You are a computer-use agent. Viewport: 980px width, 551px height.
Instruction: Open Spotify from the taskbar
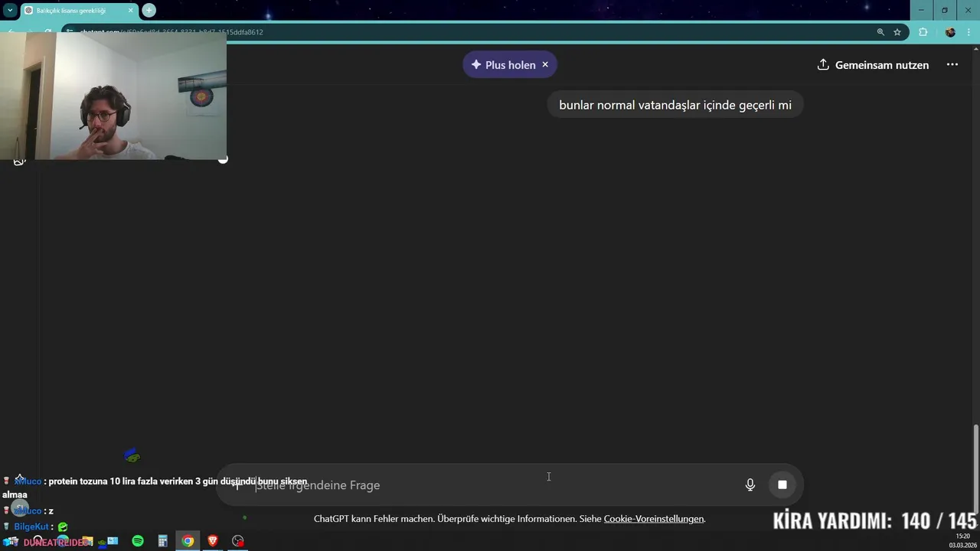pos(138,541)
